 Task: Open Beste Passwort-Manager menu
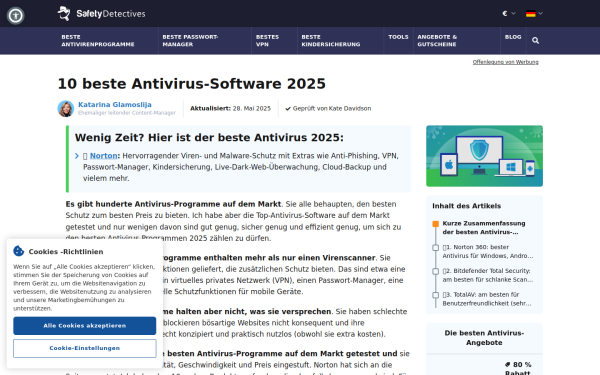point(190,41)
